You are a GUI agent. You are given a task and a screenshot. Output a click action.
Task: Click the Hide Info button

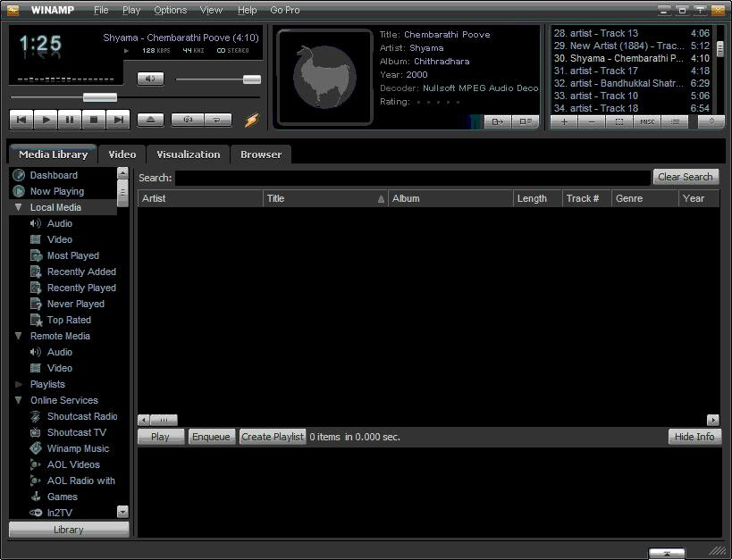(694, 437)
